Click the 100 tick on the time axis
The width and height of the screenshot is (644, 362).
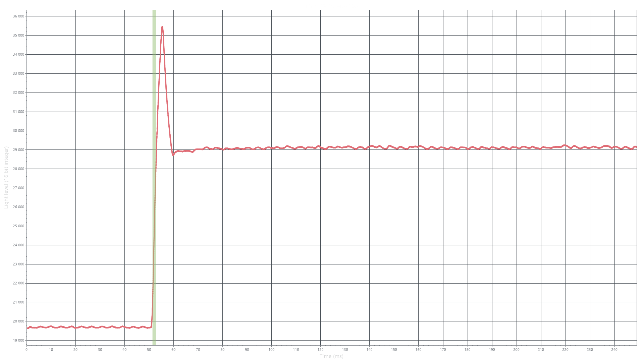click(271, 350)
